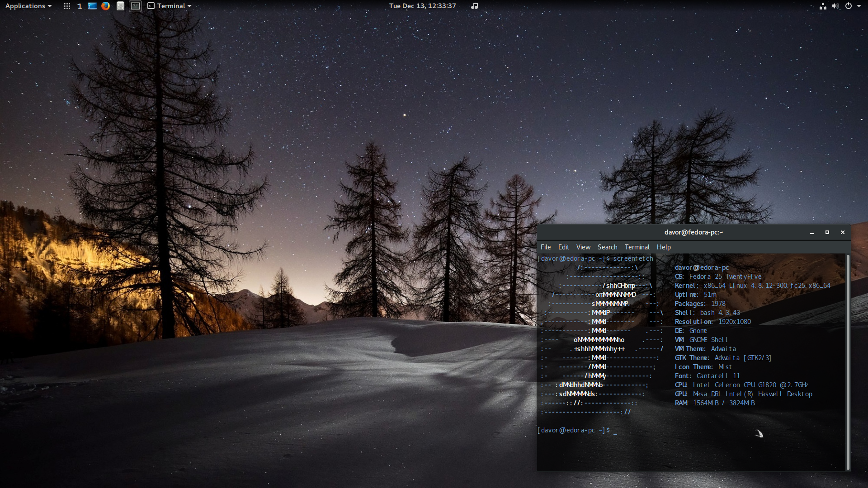Click the clock date in top bar
The image size is (868, 488).
point(422,6)
